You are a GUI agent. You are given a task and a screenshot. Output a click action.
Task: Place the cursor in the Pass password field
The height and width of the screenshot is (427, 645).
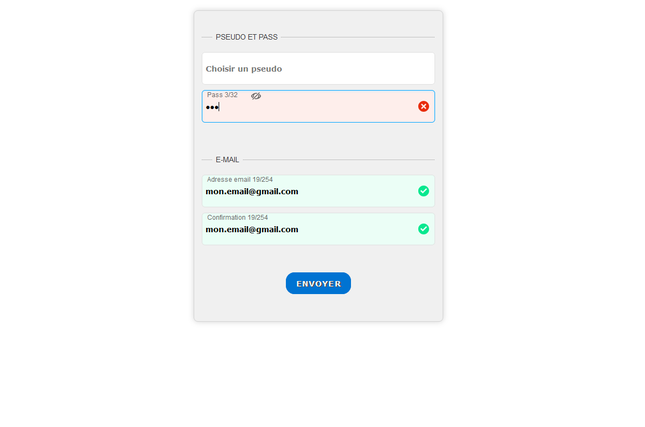318,107
